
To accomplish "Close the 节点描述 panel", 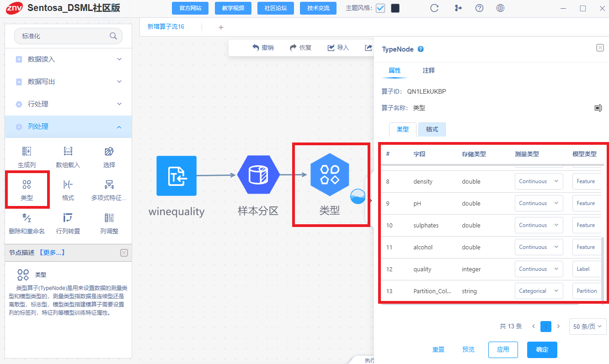I will tap(124, 253).
